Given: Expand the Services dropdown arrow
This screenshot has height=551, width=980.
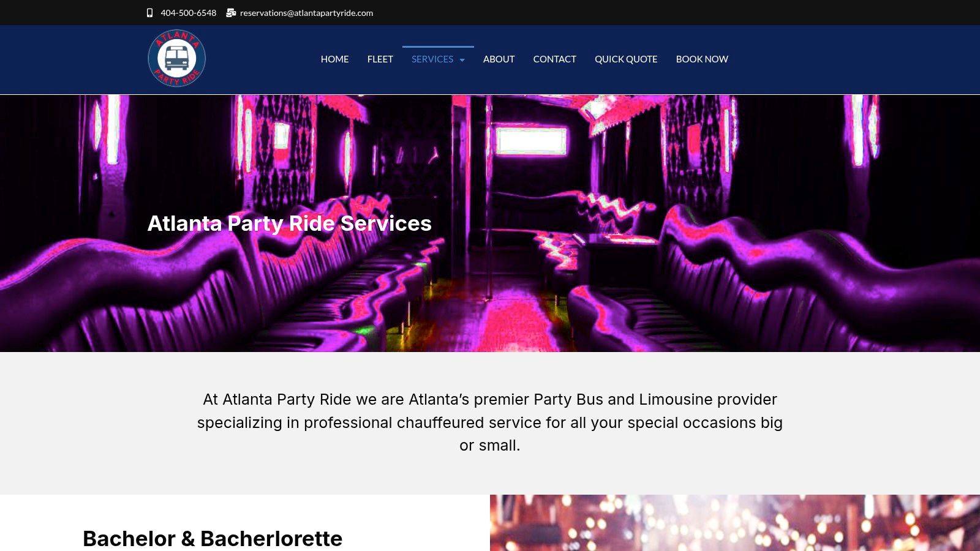Looking at the screenshot, I should (462, 60).
